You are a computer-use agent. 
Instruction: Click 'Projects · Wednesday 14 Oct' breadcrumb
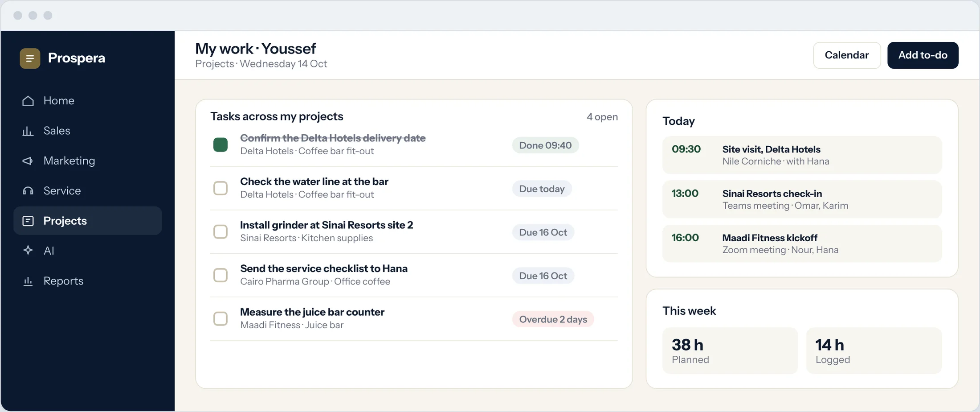(261, 64)
